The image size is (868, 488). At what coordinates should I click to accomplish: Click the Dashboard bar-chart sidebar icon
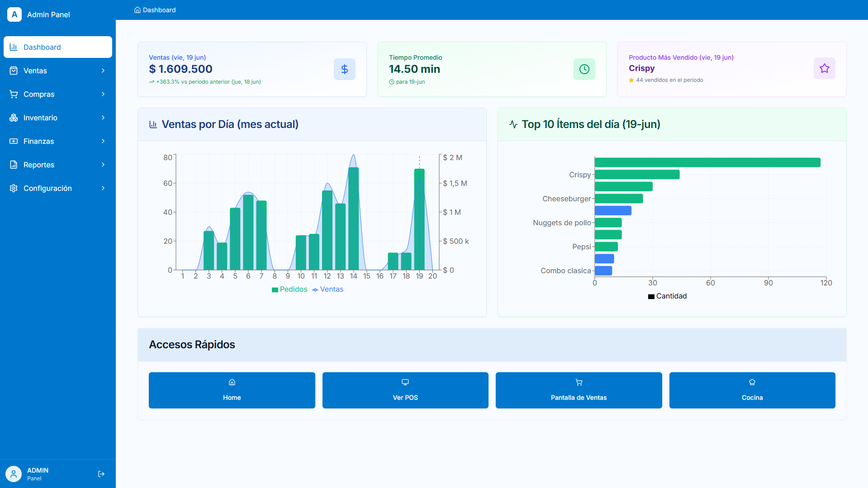pos(14,47)
